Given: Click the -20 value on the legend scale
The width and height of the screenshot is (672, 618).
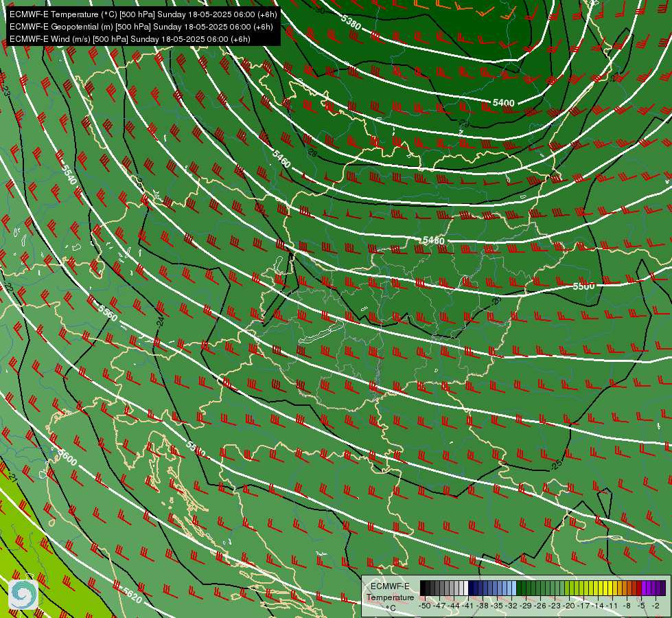Looking at the screenshot, I should [x=570, y=606].
